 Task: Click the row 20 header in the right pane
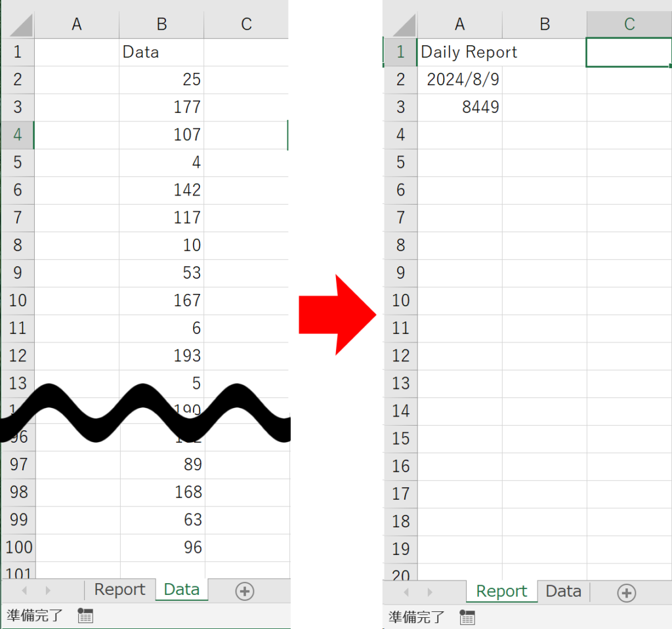[400, 576]
